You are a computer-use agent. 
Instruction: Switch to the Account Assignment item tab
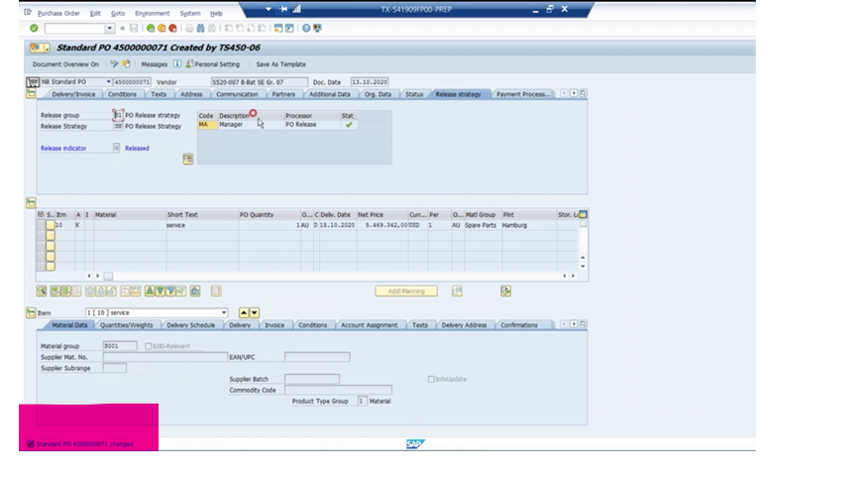(x=370, y=325)
